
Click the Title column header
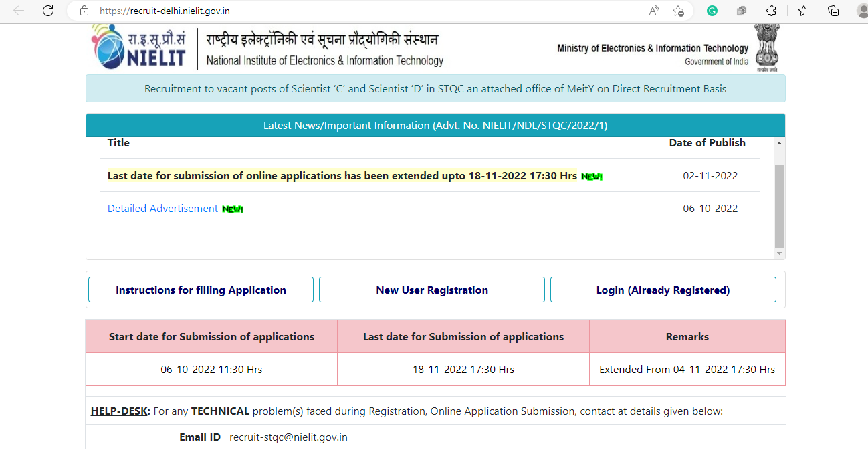[118, 142]
